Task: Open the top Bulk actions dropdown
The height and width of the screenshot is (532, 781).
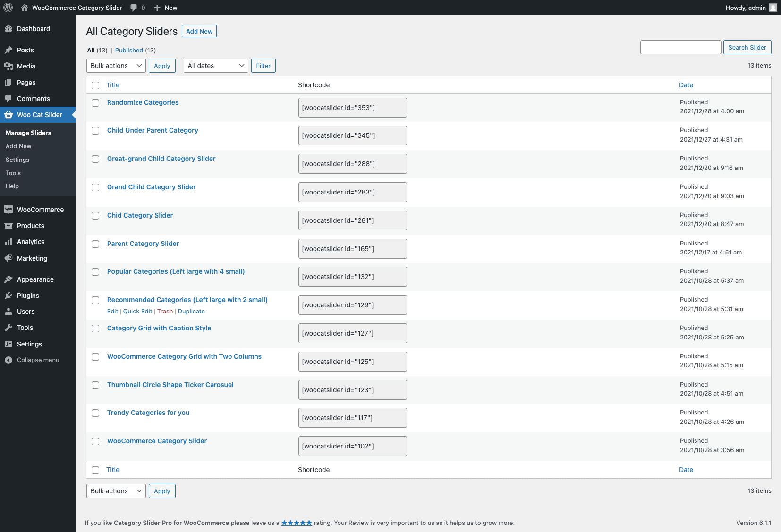Action: (116, 66)
